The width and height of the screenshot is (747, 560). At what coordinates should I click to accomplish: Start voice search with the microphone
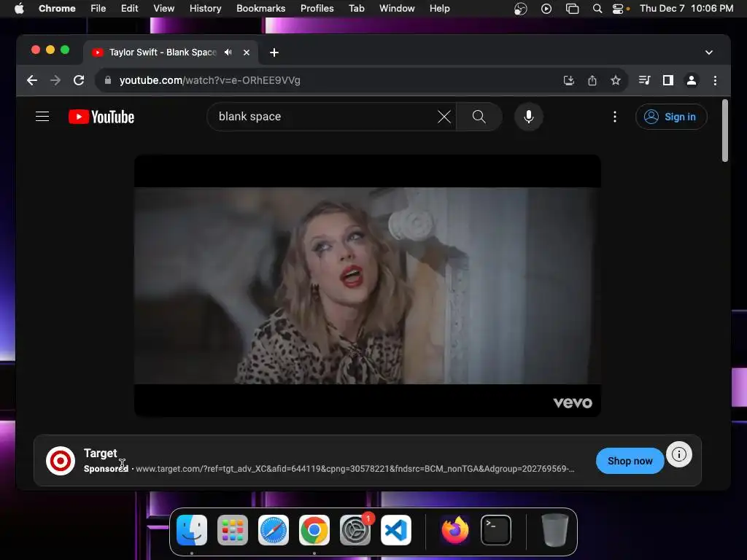528,117
